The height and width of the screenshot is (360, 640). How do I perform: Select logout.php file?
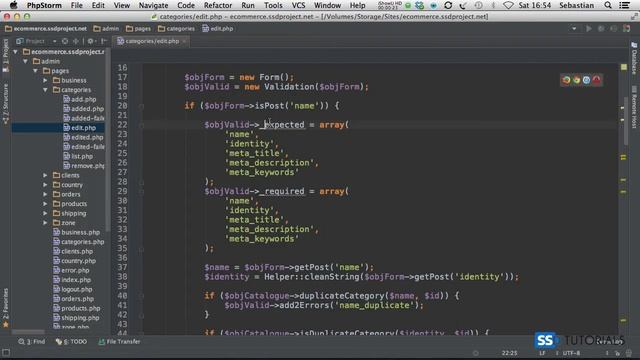73,289
